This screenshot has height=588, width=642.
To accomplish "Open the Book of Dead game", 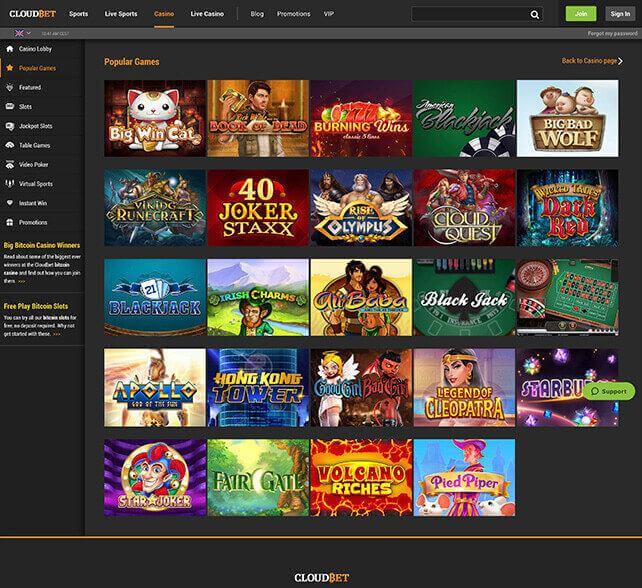I will pos(258,118).
